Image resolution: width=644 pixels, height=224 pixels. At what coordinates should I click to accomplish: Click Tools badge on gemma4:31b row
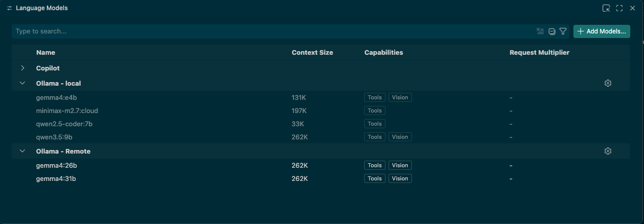375,178
